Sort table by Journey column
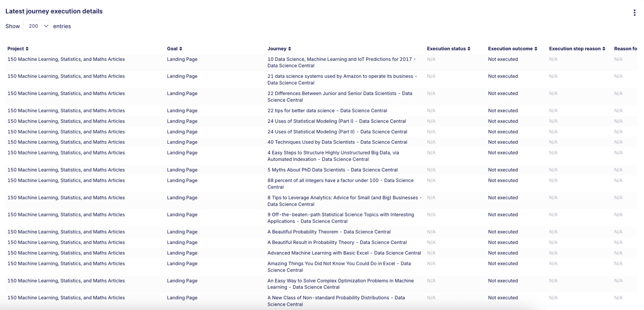 (279, 49)
